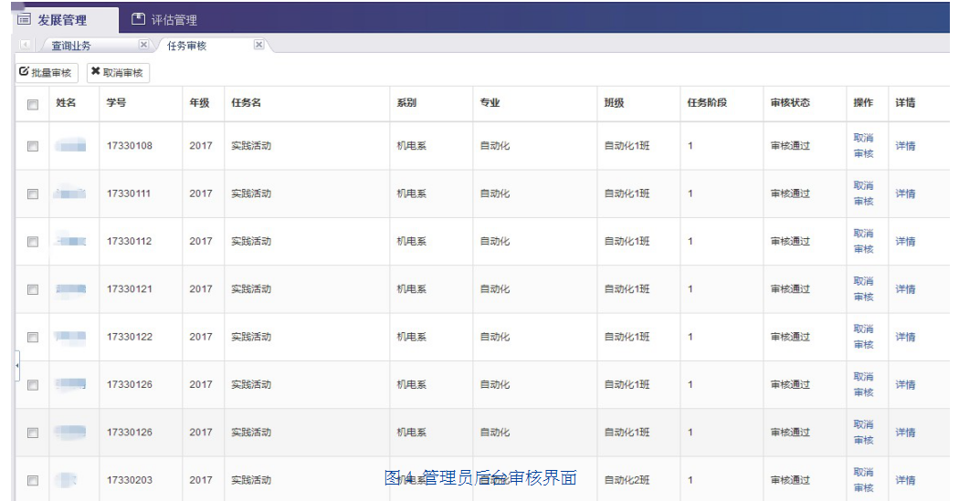The width and height of the screenshot is (980, 501).
Task: Click 取消审核 link in row 17330122
Action: [864, 337]
